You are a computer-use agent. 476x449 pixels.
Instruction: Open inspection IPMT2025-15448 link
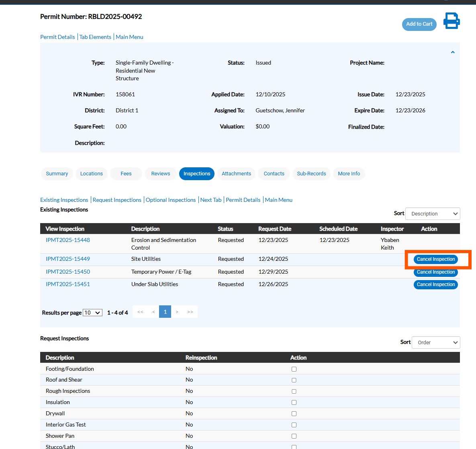tap(68, 240)
